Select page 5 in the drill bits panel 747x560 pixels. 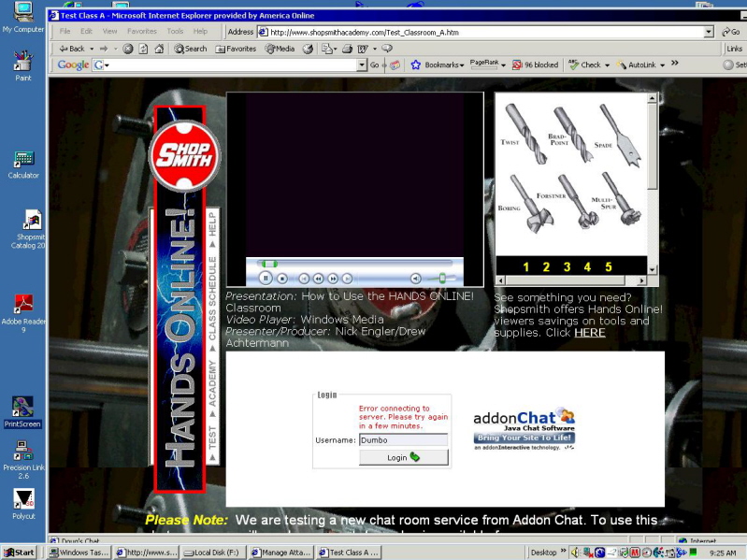pyautogui.click(x=609, y=267)
